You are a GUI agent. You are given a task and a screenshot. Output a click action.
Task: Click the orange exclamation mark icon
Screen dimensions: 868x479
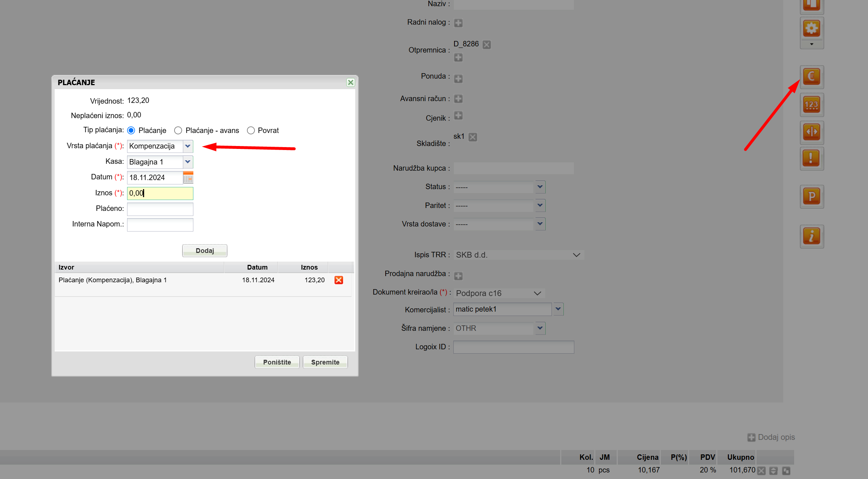811,158
